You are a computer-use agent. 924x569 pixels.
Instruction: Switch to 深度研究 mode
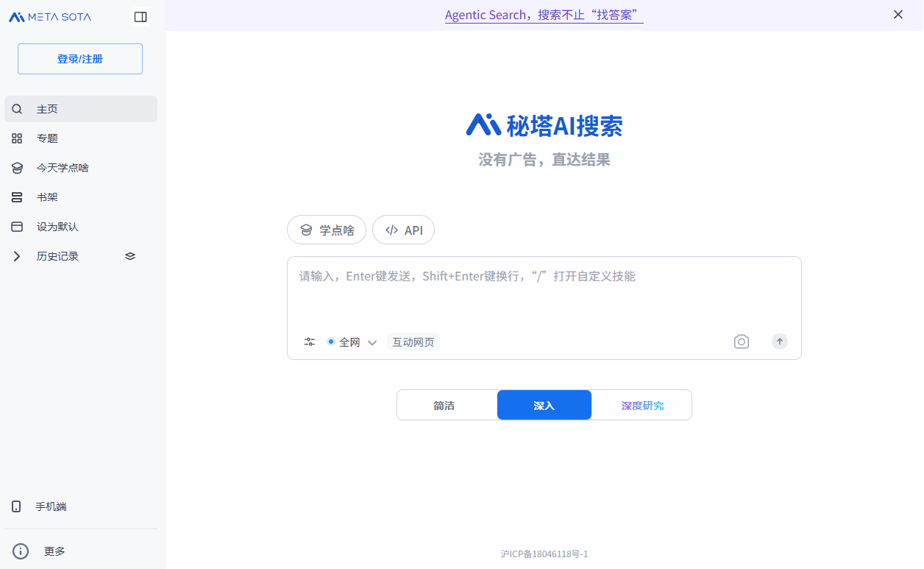point(642,406)
